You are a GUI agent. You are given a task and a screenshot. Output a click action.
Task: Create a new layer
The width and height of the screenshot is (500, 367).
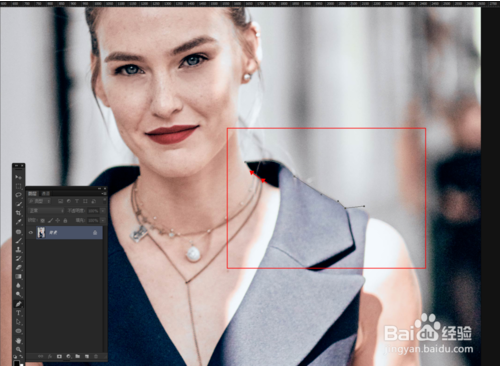(x=87, y=356)
